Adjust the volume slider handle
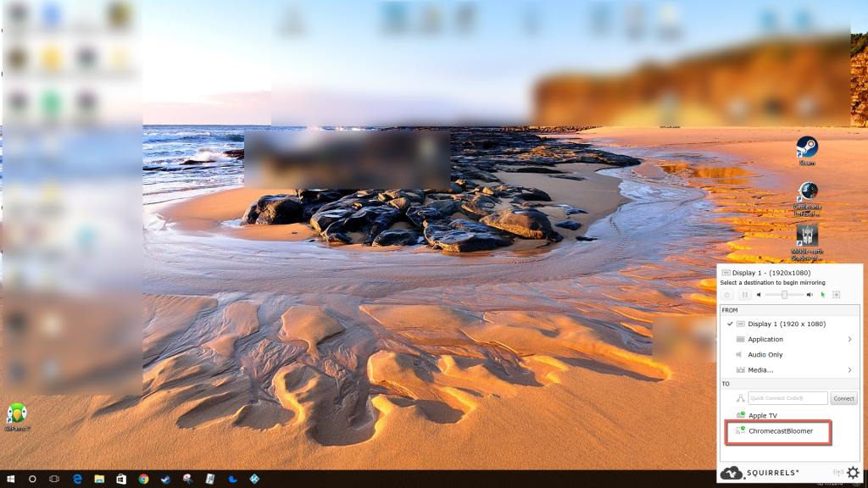 coord(785,295)
